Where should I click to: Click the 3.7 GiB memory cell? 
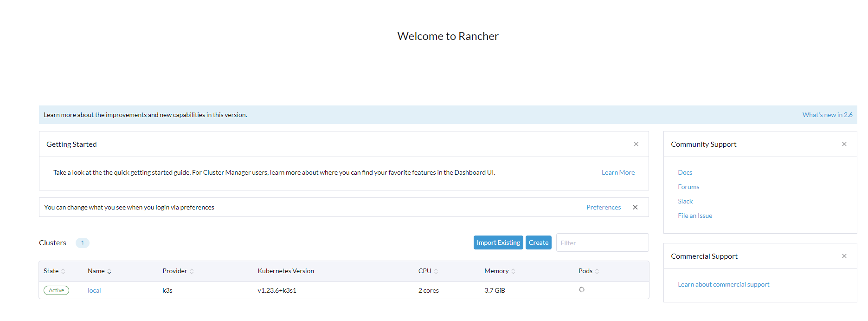point(495,290)
